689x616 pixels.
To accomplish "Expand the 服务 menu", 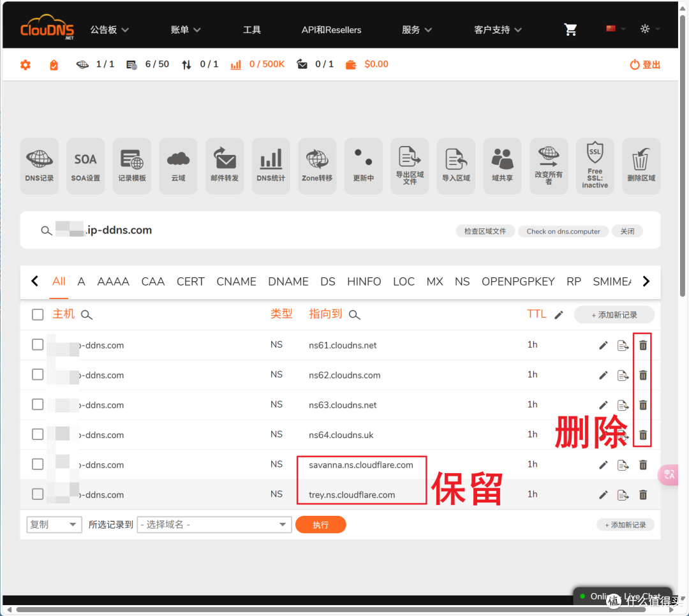I will [417, 30].
